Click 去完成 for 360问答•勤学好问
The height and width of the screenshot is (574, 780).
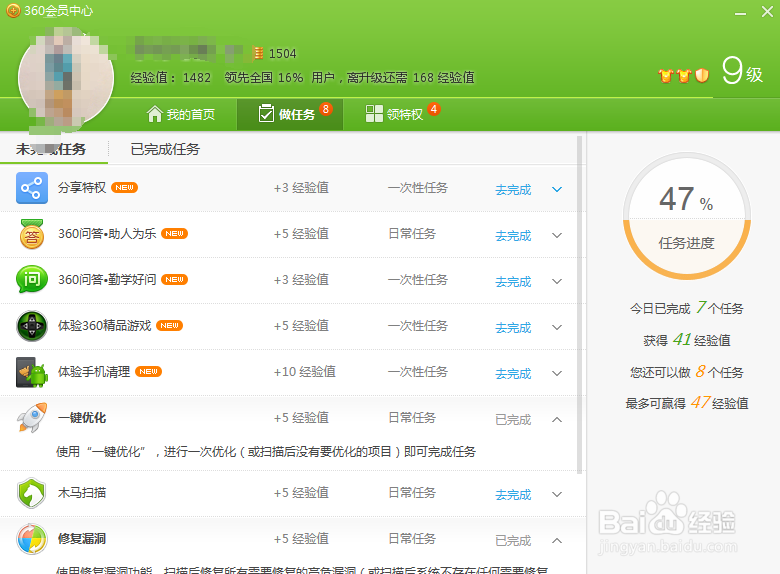513,282
